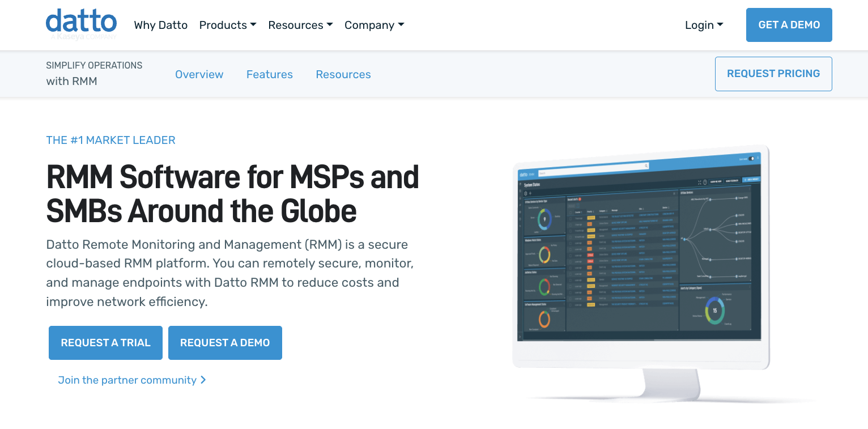Click the REQUEST A DEMO button

[225, 343]
